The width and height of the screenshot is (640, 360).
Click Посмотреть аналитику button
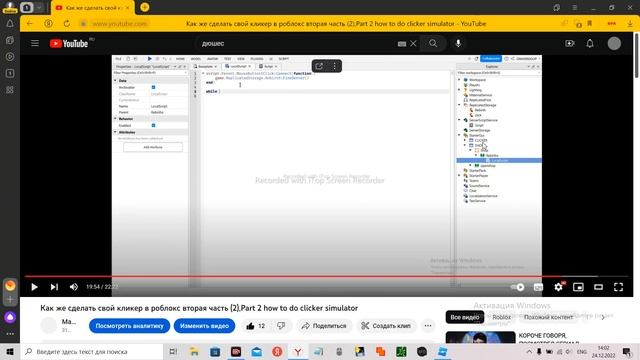(129, 326)
